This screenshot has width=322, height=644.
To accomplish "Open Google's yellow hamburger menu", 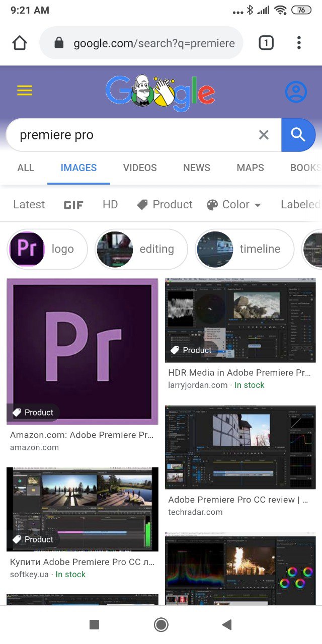I will click(x=25, y=91).
